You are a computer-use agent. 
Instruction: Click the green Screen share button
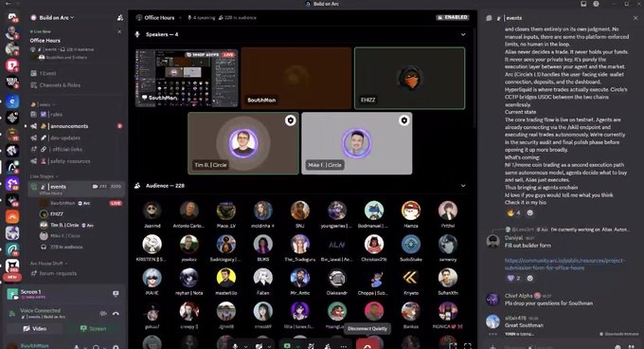(x=94, y=328)
